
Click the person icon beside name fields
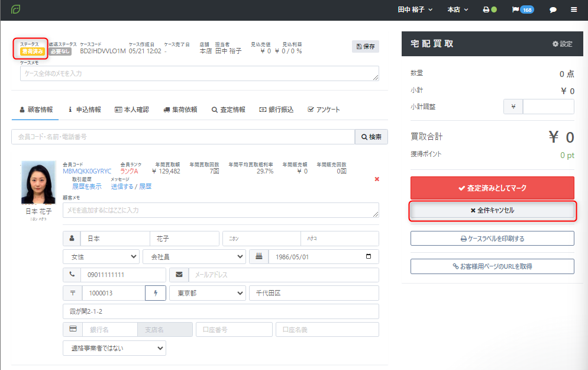pos(72,239)
